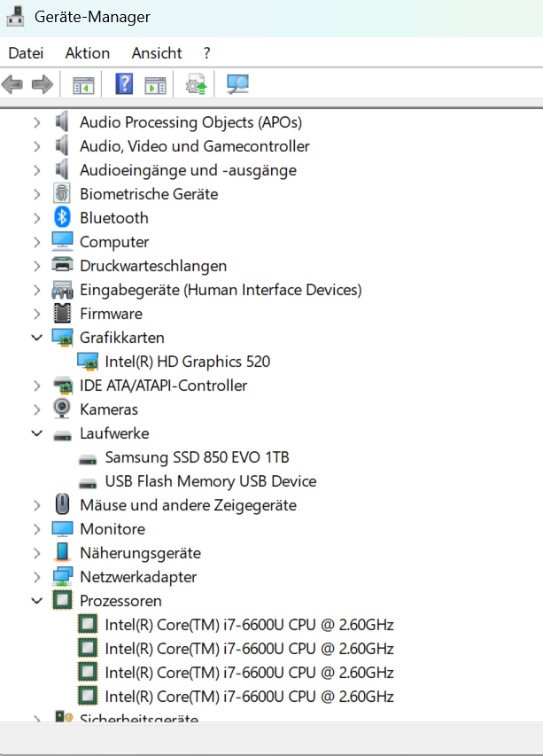The image size is (543, 756).
Task: Click the Grafikkarten display adapter icon
Action: click(x=62, y=338)
